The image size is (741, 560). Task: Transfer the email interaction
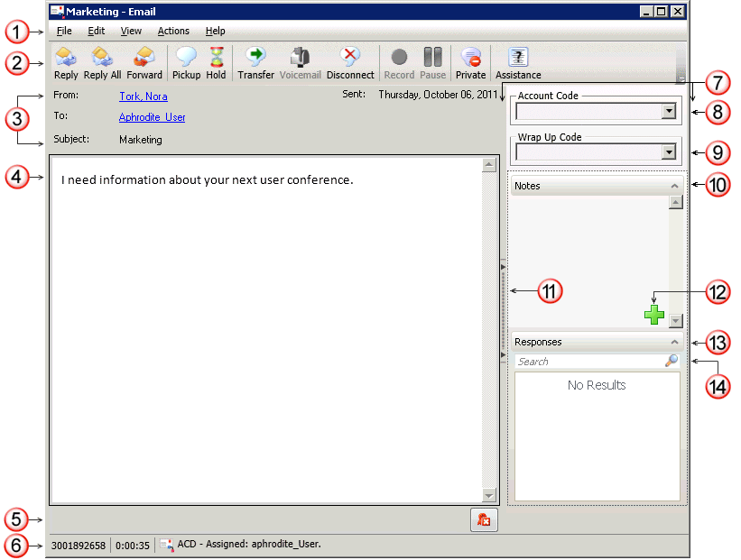(x=255, y=63)
